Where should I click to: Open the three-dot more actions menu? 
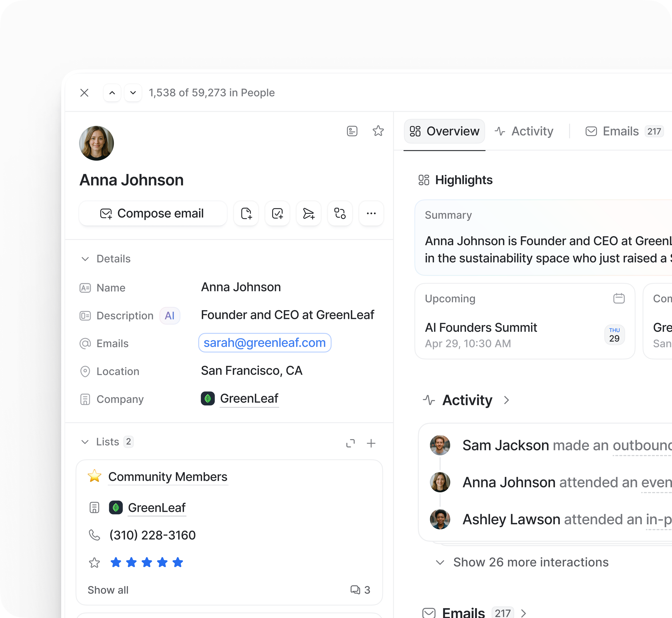coord(371,213)
